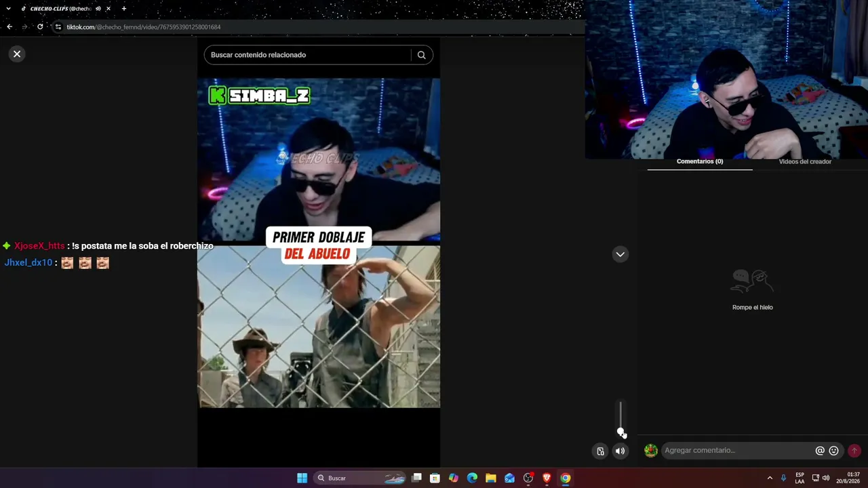Viewport: 868px width, 488px height.
Task: Open site information icon in address bar
Action: click(x=58, y=27)
